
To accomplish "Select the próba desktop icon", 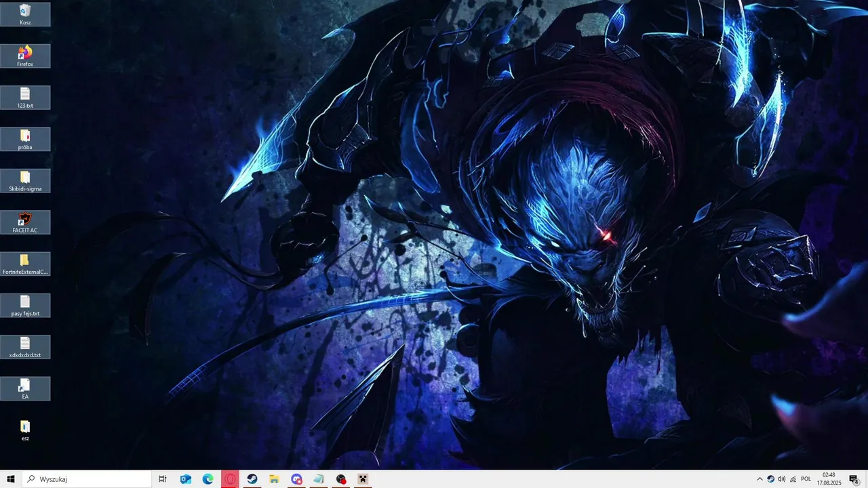I will tap(25, 139).
